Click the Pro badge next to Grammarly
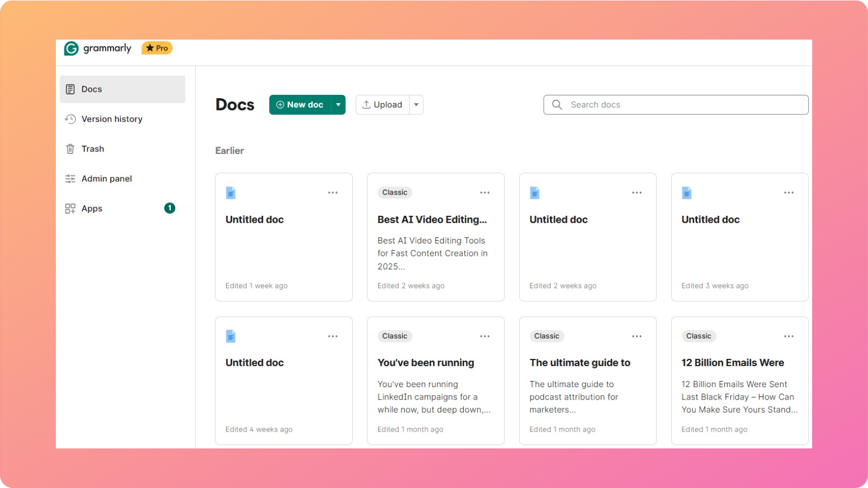Image resolution: width=868 pixels, height=488 pixels. (x=157, y=48)
